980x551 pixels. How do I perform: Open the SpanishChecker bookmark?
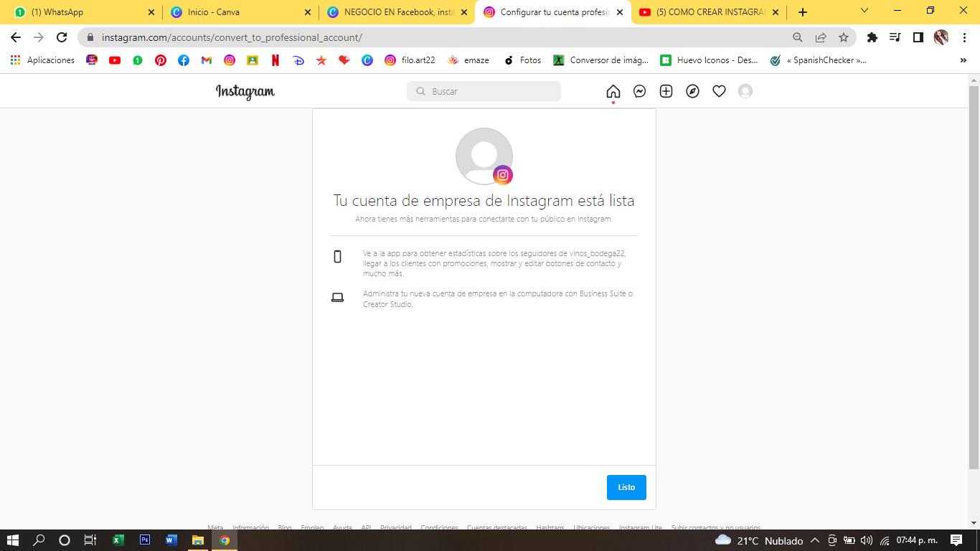click(818, 60)
